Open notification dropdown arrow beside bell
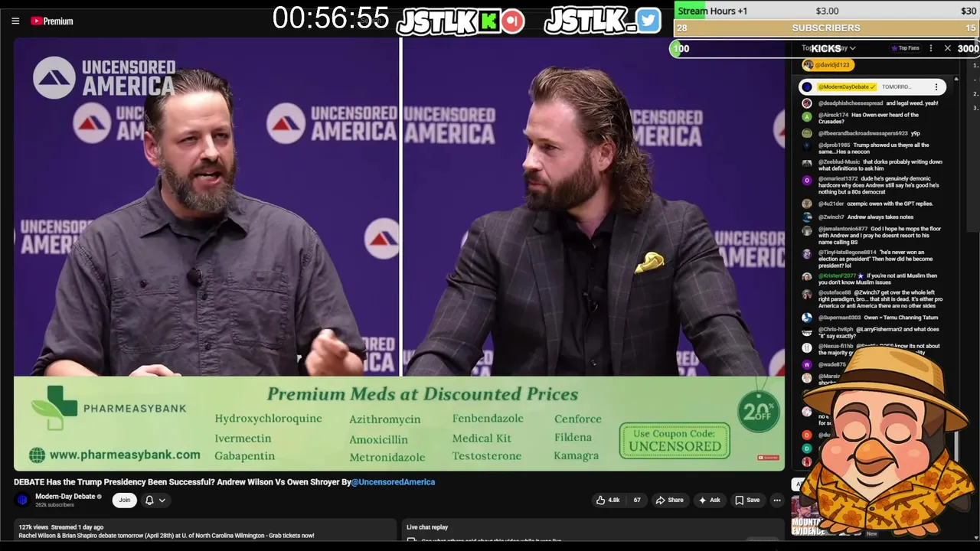This screenshot has height=551, width=980. (x=162, y=500)
